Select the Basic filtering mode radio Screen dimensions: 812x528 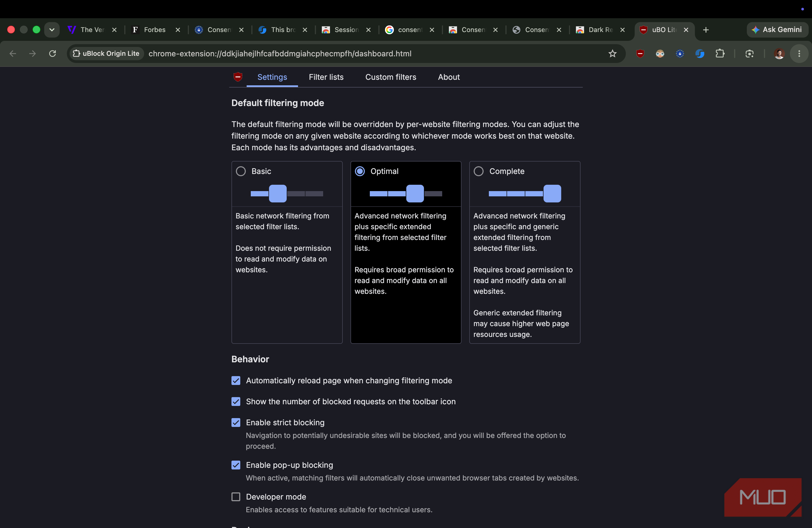[241, 171]
